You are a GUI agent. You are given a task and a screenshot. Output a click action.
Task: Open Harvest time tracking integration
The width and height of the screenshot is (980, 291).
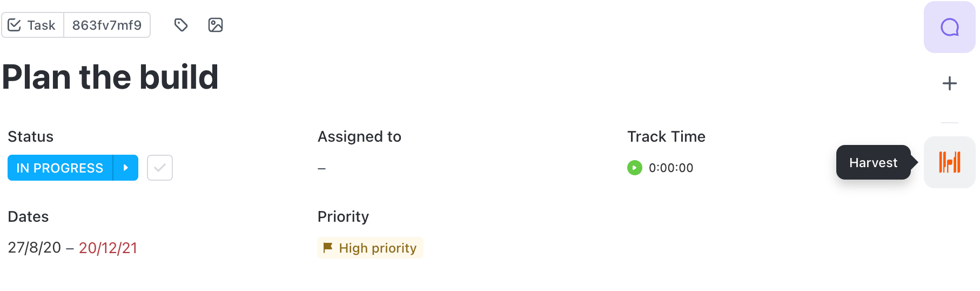click(949, 162)
